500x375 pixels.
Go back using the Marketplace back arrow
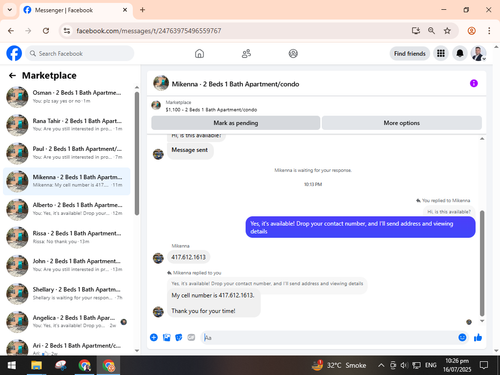coord(12,76)
